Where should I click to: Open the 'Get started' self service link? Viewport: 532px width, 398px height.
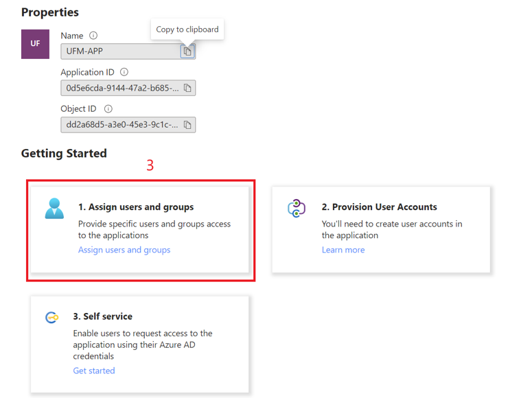coord(94,371)
